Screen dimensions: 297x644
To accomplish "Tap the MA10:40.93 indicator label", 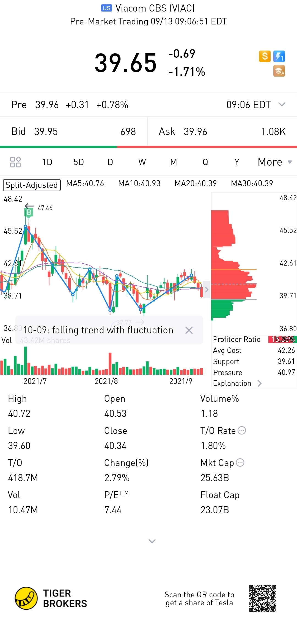I will 139,183.
